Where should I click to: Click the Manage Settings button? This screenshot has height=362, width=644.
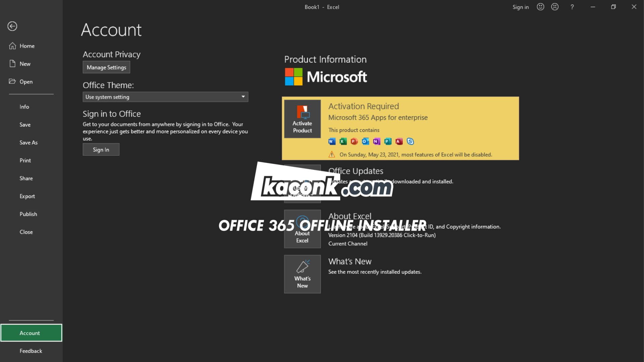[x=106, y=67]
